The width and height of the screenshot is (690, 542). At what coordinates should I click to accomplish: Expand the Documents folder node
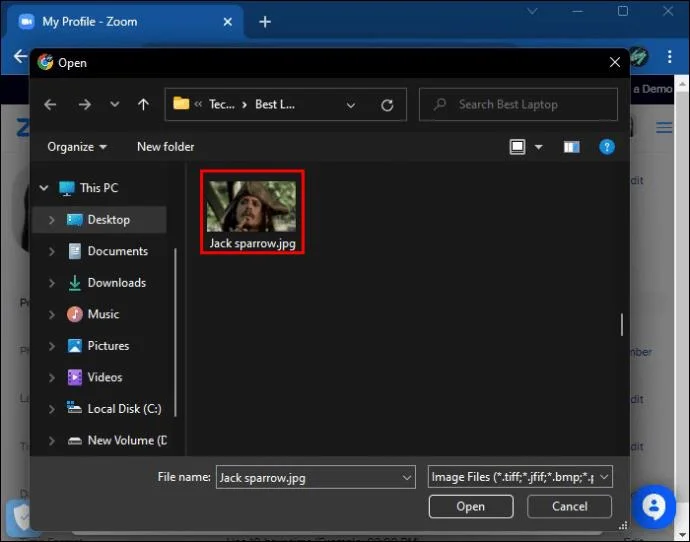click(x=51, y=251)
